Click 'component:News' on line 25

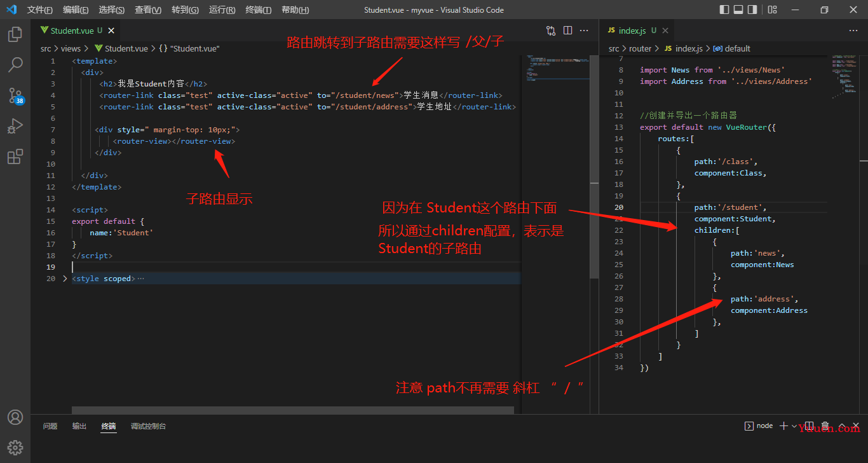tap(763, 265)
